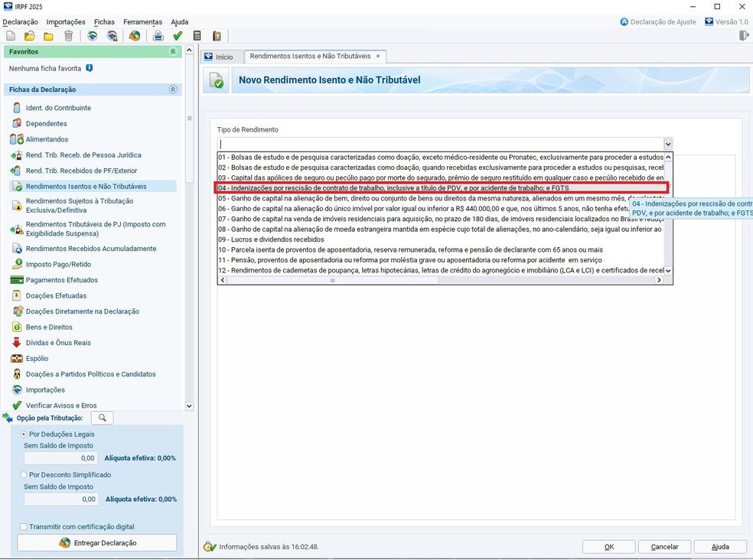Click the new declaration blank page icon
The width and height of the screenshot is (753, 560).
[11, 36]
